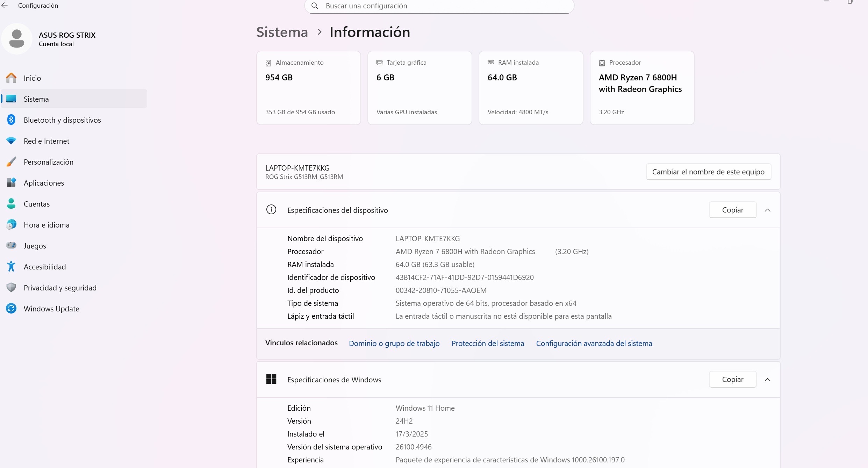Open the Tarjeta gráfica 6 GB card
Image resolution: width=868 pixels, height=468 pixels.
pos(420,88)
